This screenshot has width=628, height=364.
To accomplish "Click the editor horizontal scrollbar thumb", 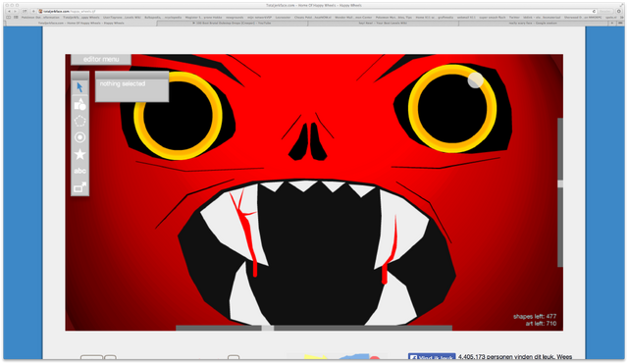I will click(268, 328).
